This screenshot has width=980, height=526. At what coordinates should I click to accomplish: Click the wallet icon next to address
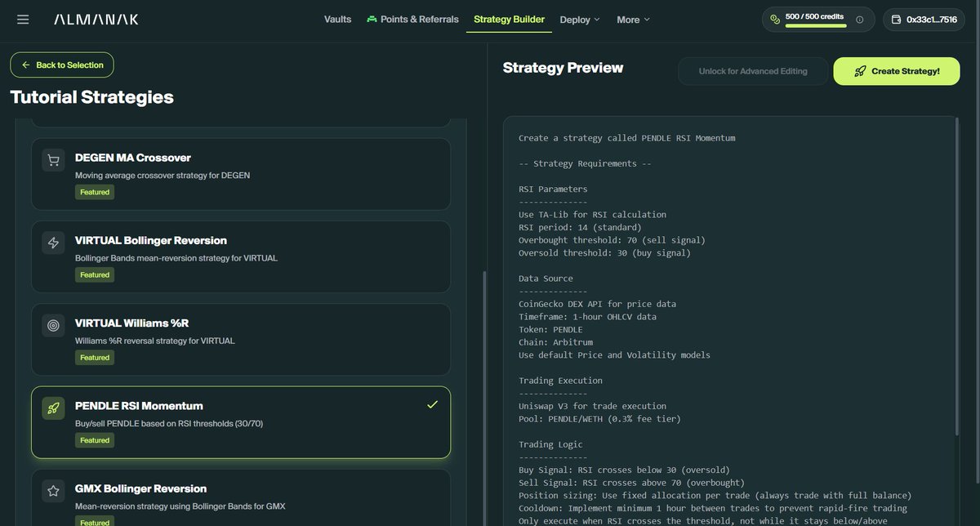896,20
